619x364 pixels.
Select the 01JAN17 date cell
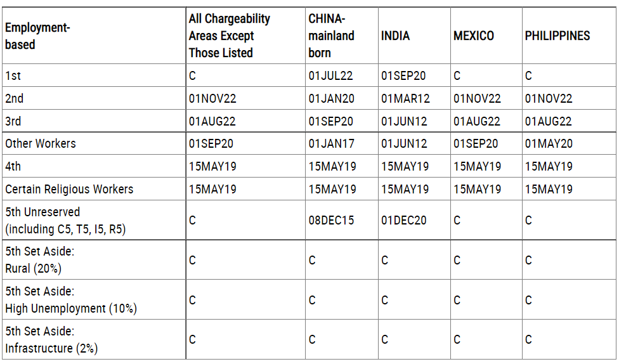click(331, 144)
